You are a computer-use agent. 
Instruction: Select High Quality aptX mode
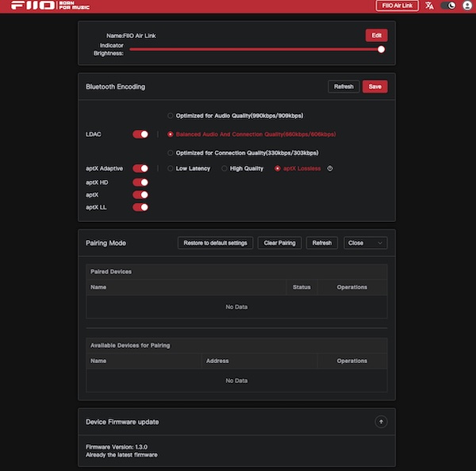pyautogui.click(x=225, y=168)
